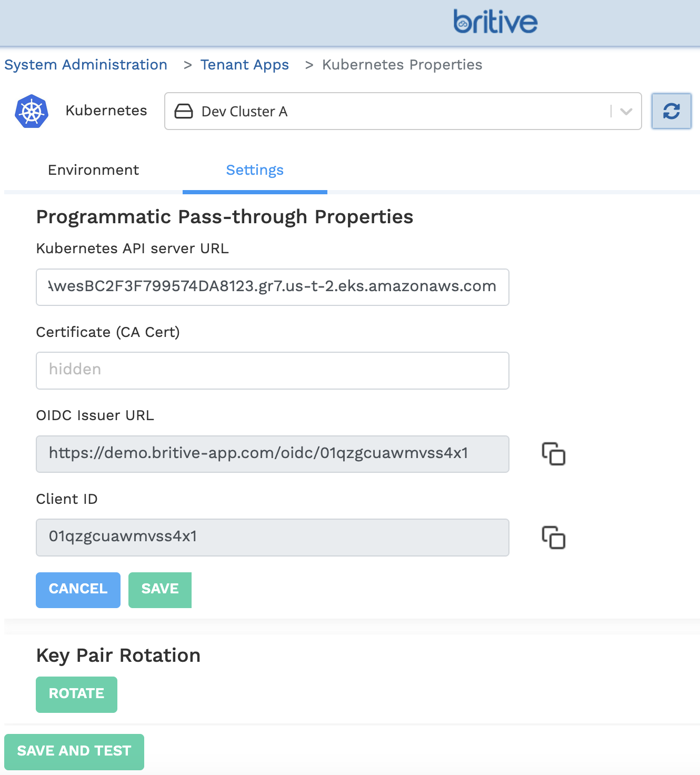Click the Kubernetes Properties breadcrumb
This screenshot has width=700, height=775.
(x=402, y=65)
